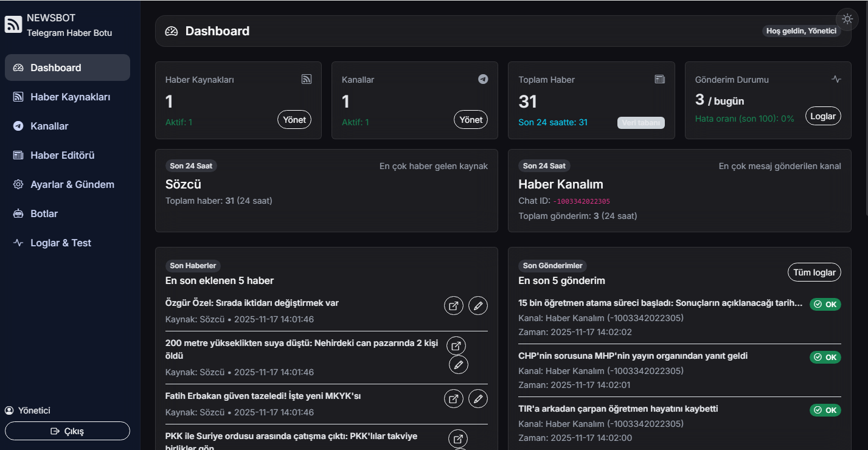This screenshot has width=868, height=450.
Task: Open Loglar & Test section
Action: (x=60, y=243)
